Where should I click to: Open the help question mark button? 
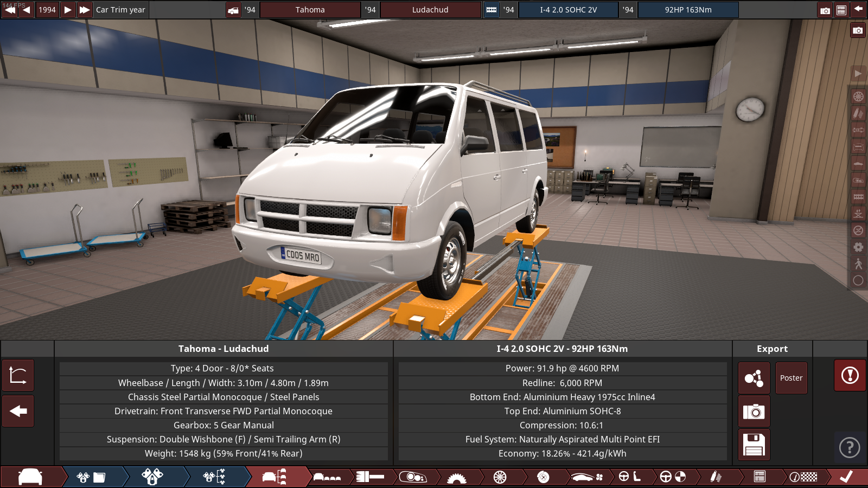click(850, 447)
